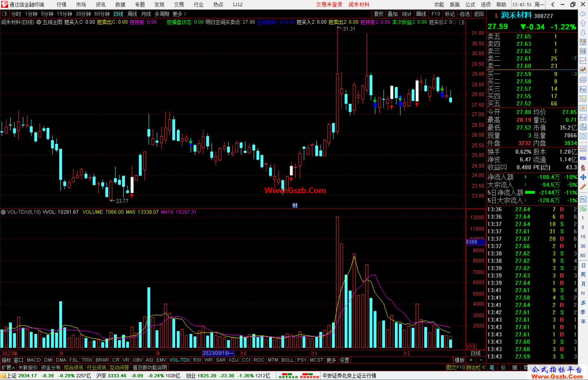
Task: Open the 更多 indicators list in indicator bar
Action: point(331,360)
